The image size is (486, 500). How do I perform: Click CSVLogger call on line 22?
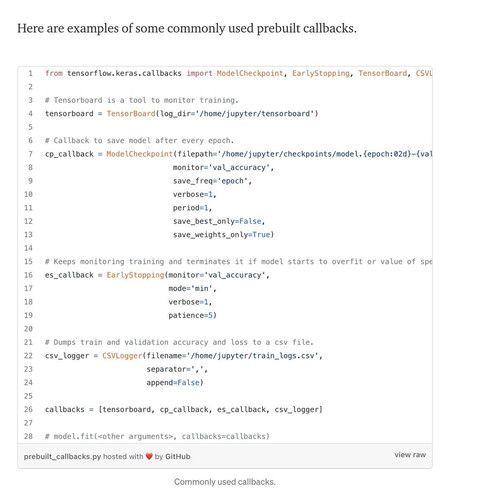[122, 356]
